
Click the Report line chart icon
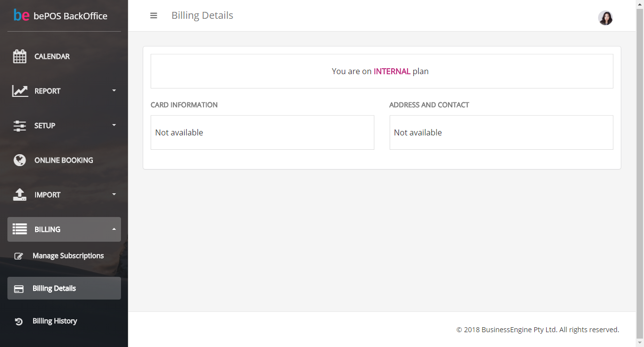(x=20, y=91)
